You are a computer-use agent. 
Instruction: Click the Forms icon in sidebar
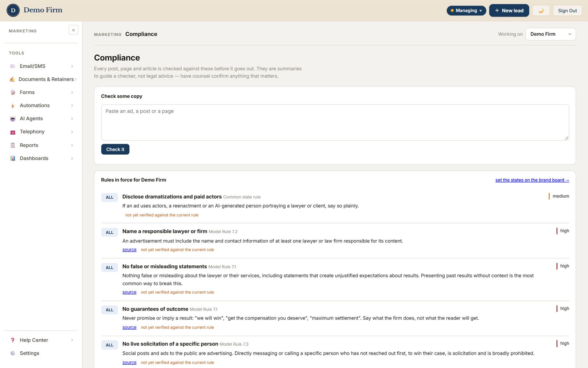13,92
